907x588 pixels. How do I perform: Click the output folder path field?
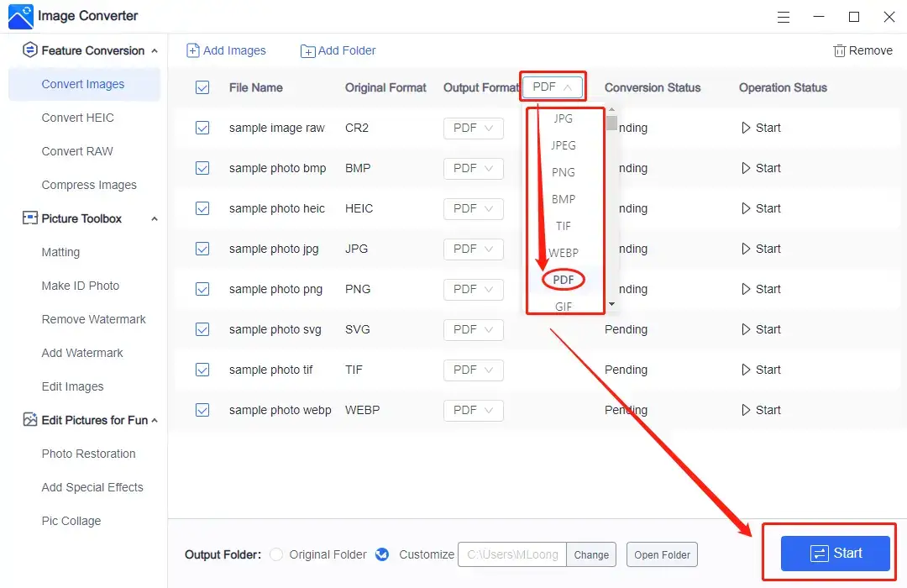[512, 554]
